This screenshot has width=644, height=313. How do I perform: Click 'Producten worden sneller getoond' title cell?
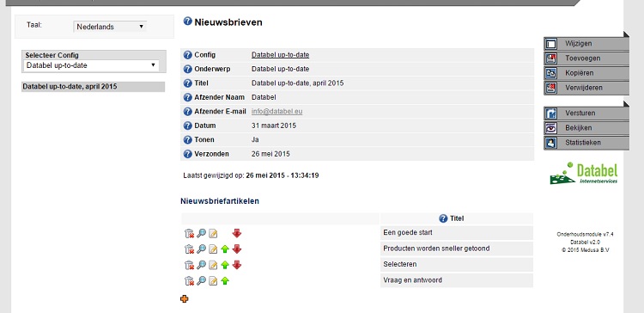457,249
